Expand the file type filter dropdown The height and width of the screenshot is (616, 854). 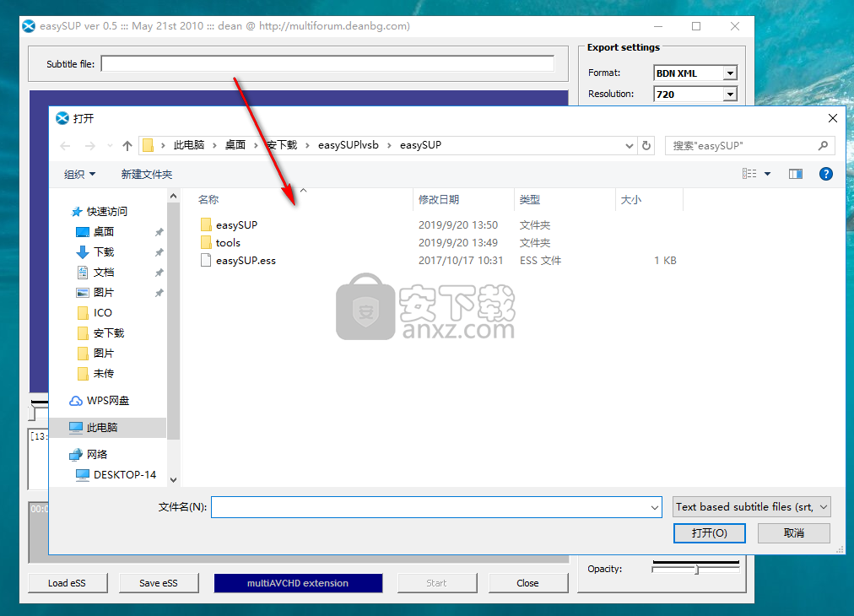tap(752, 507)
